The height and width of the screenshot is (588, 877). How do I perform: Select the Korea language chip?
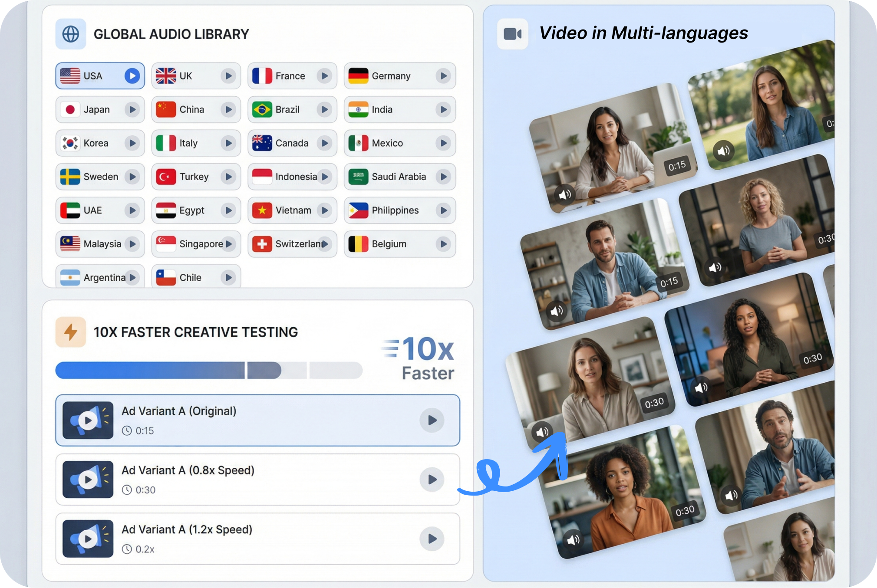tap(100, 143)
